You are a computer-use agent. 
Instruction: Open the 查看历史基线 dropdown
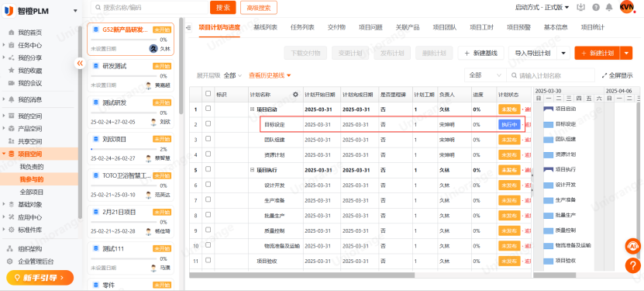point(270,75)
